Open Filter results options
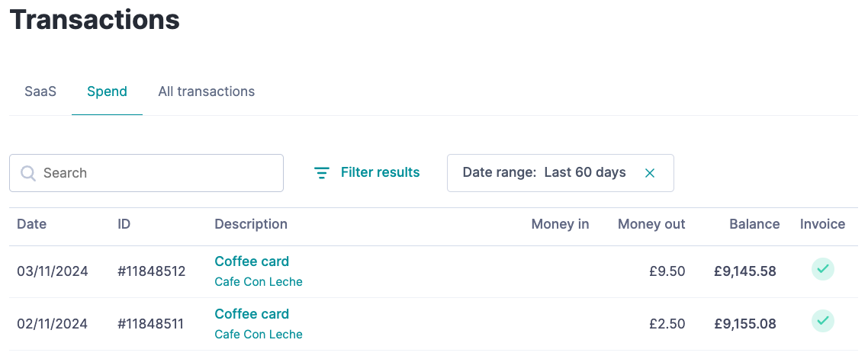Image resolution: width=868 pixels, height=359 pixels. pos(366,172)
